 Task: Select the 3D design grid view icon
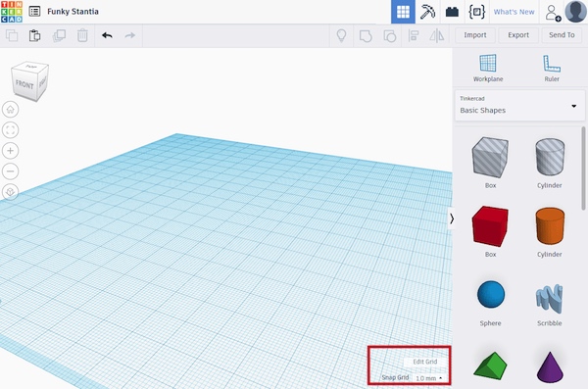pos(403,12)
